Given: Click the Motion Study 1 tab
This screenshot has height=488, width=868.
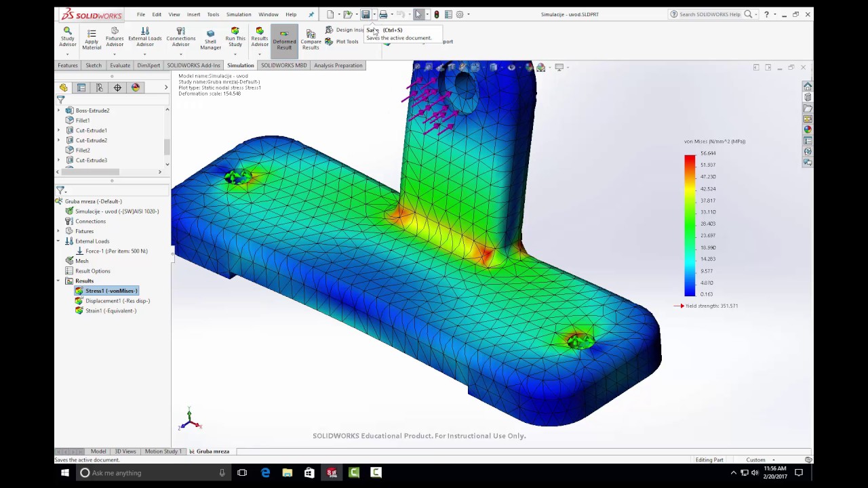Looking at the screenshot, I should click(x=163, y=451).
